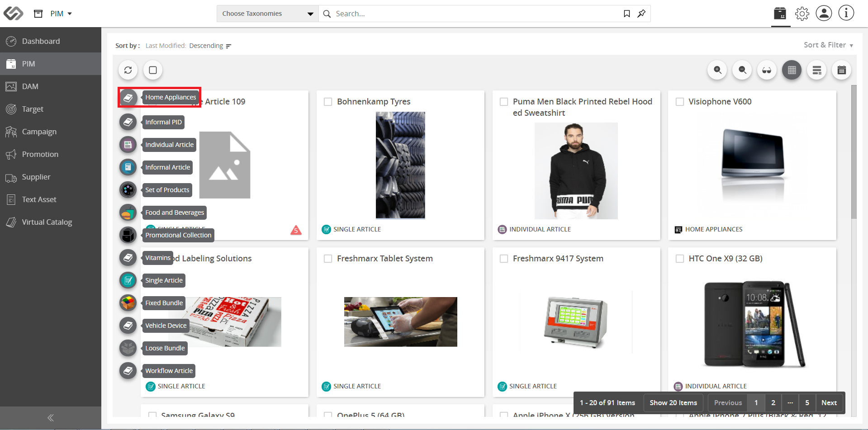Open Supplier in the sidebar
The image size is (868, 430).
tap(51, 177)
